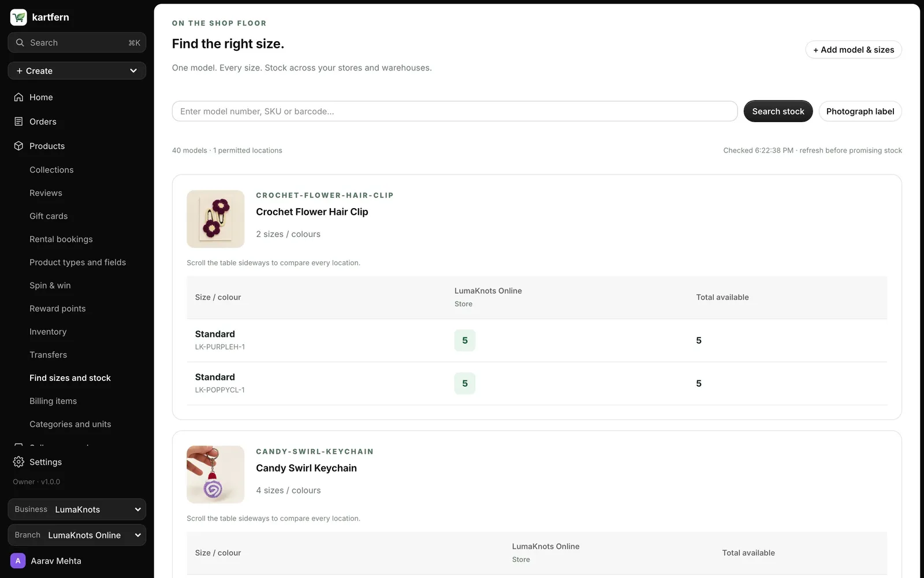This screenshot has width=924, height=578.
Task: Click SKU LK-PURPLEH-1 text
Action: (220, 347)
